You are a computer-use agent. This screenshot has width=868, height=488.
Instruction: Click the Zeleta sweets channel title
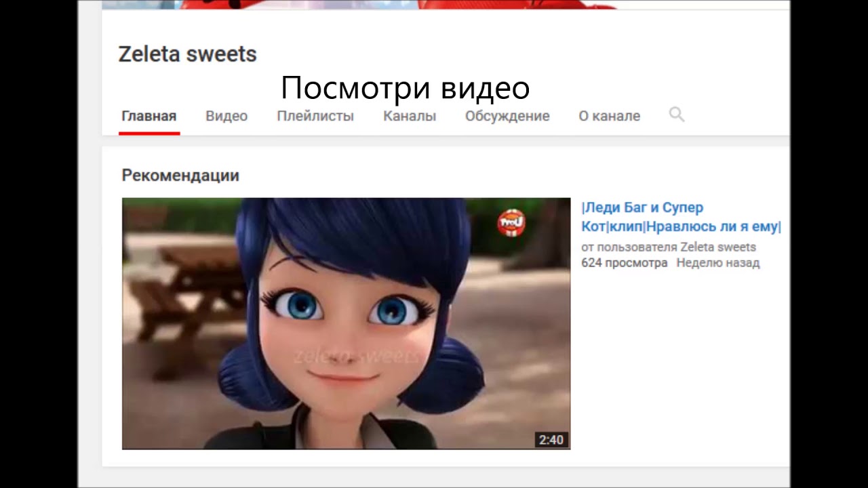pyautogui.click(x=188, y=54)
